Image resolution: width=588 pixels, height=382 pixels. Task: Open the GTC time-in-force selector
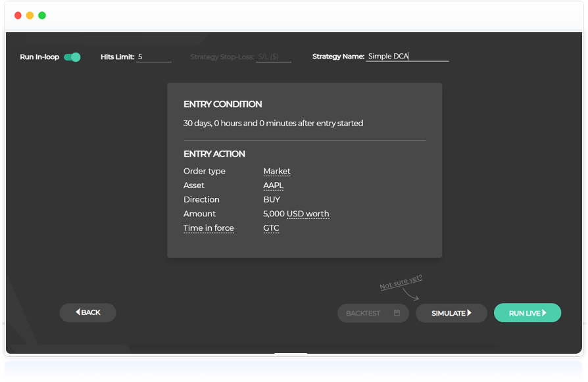[x=271, y=228]
